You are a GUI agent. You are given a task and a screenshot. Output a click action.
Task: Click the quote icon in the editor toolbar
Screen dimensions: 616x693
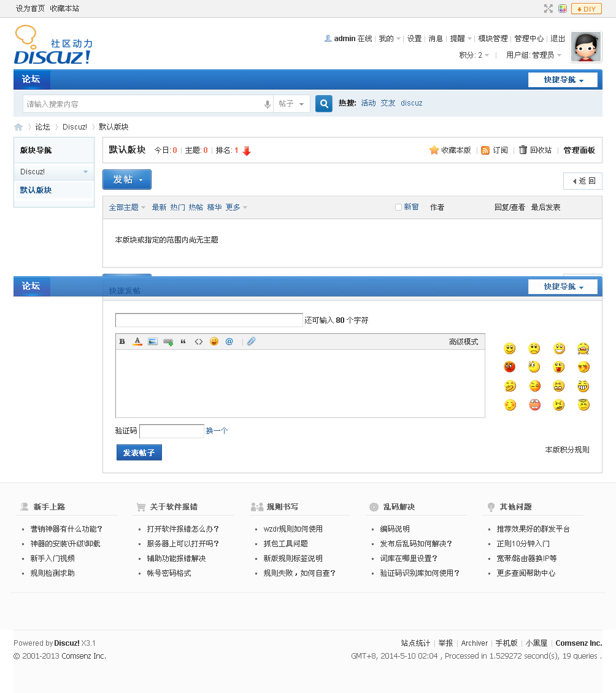183,341
